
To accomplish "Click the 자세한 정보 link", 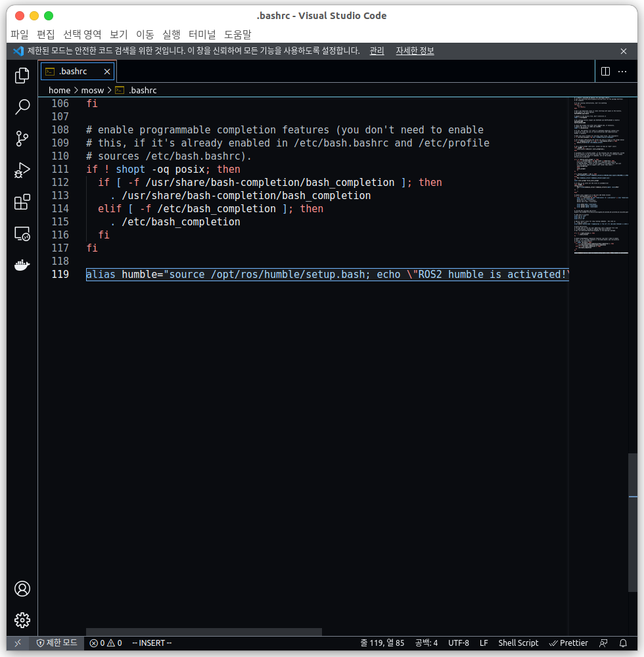I will [x=415, y=51].
